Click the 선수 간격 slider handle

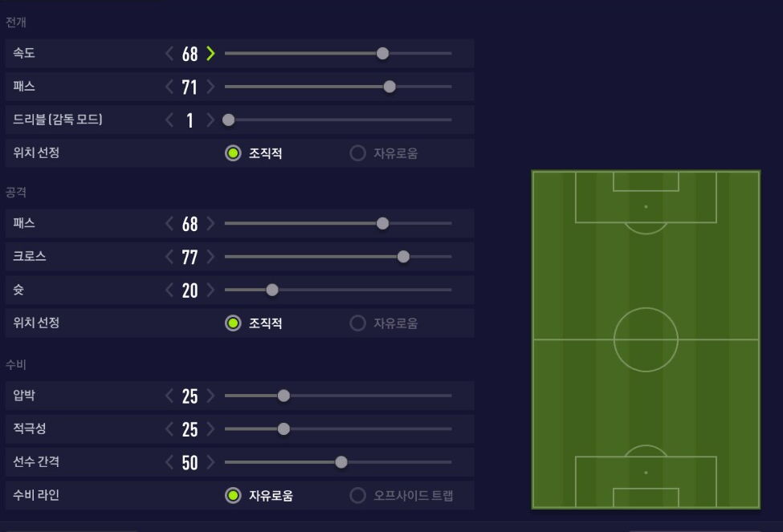point(341,462)
